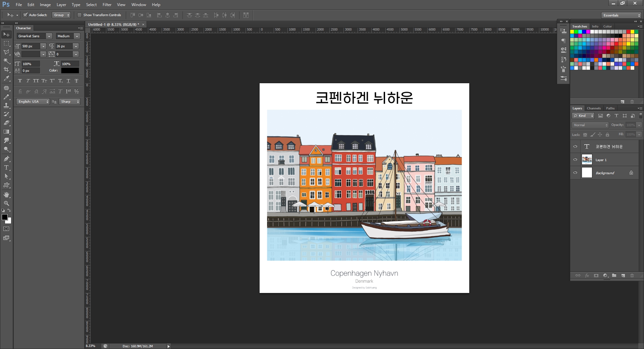The image size is (644, 349).
Task: Enable Show Transform Controls
Action: (x=79, y=15)
